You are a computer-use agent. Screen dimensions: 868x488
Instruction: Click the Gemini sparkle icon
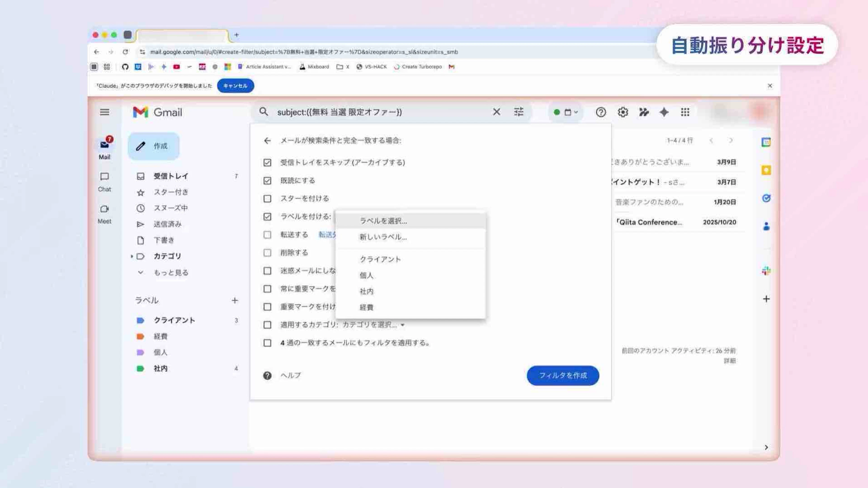(x=664, y=112)
